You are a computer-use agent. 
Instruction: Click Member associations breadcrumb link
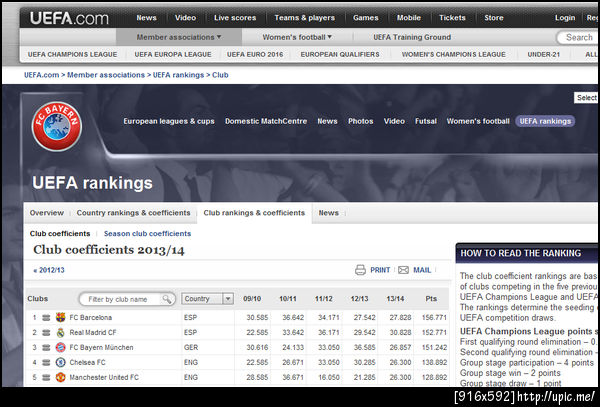pyautogui.click(x=106, y=75)
